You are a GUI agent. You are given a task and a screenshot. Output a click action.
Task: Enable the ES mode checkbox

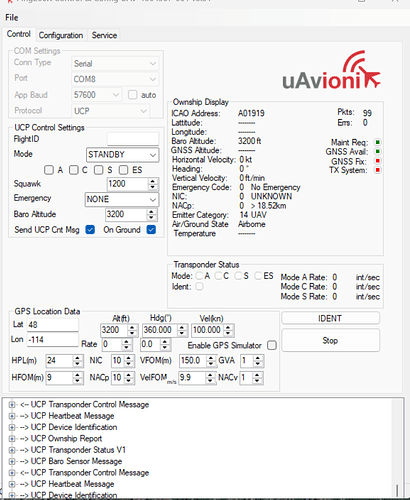click(124, 170)
